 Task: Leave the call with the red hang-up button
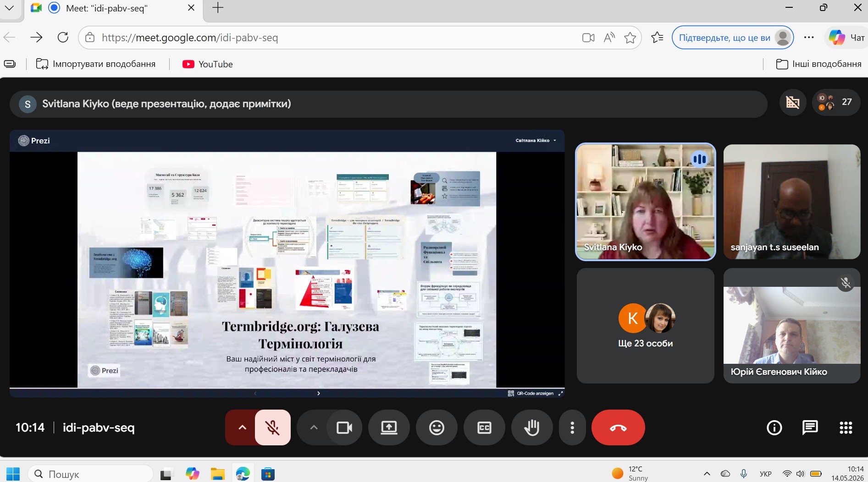pos(618,427)
